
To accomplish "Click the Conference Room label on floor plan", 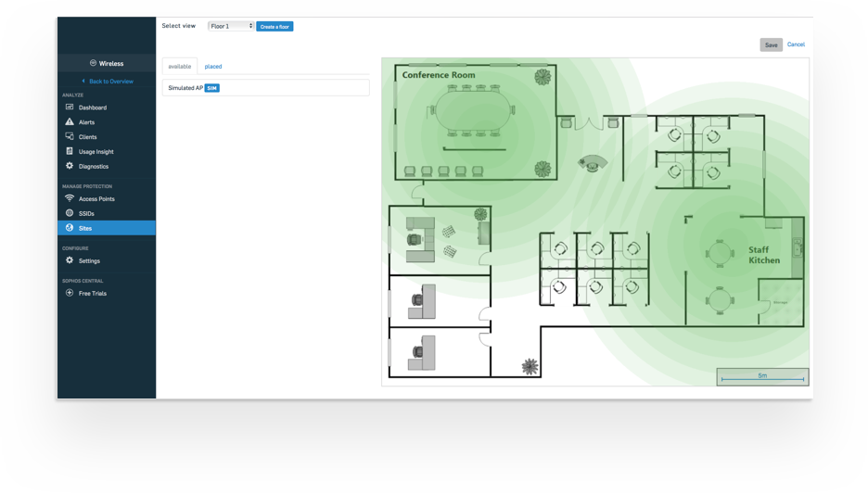I will click(439, 75).
